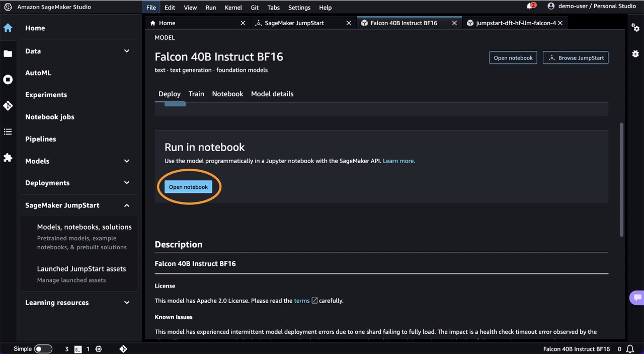Switch to the Model details tab

point(272,94)
